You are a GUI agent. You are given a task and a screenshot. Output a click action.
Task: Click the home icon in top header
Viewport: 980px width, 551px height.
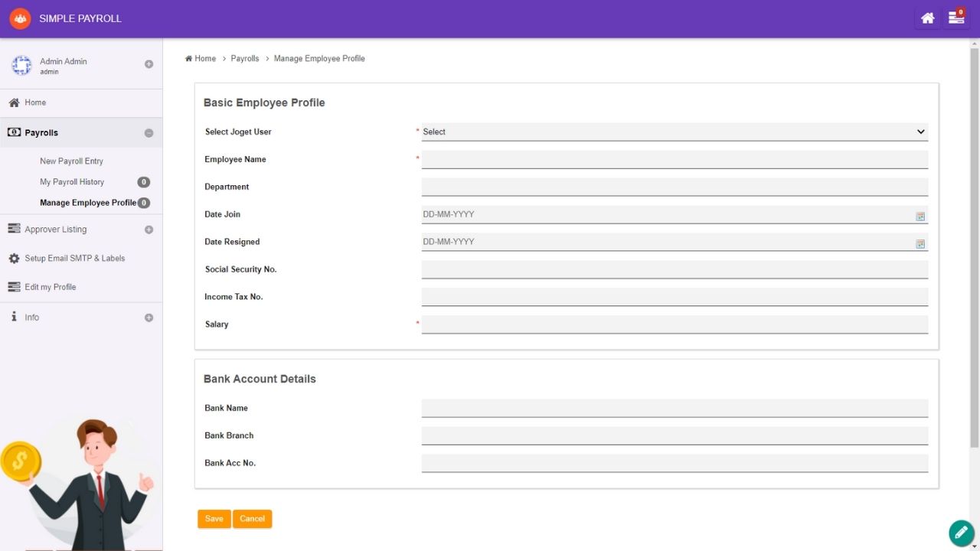point(927,18)
